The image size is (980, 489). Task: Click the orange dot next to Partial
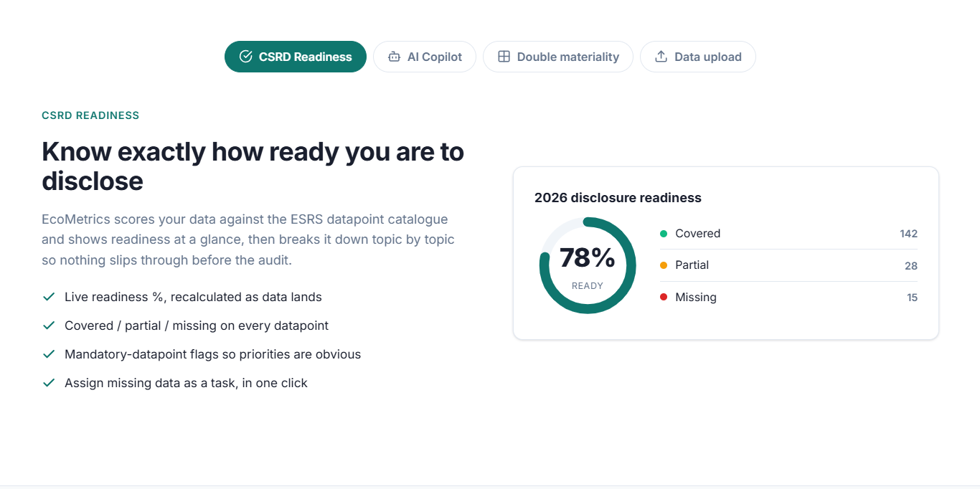coord(664,265)
